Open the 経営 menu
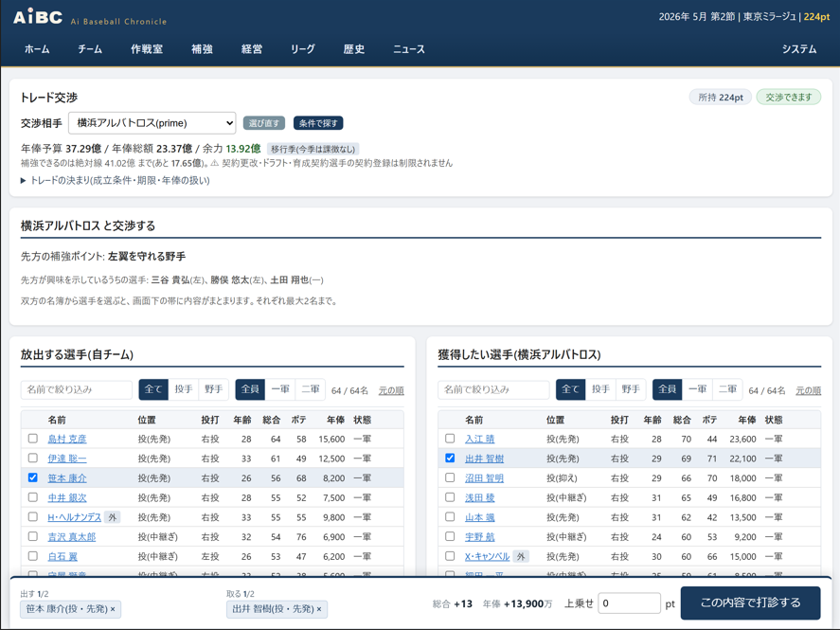The height and width of the screenshot is (630, 840). click(x=252, y=49)
